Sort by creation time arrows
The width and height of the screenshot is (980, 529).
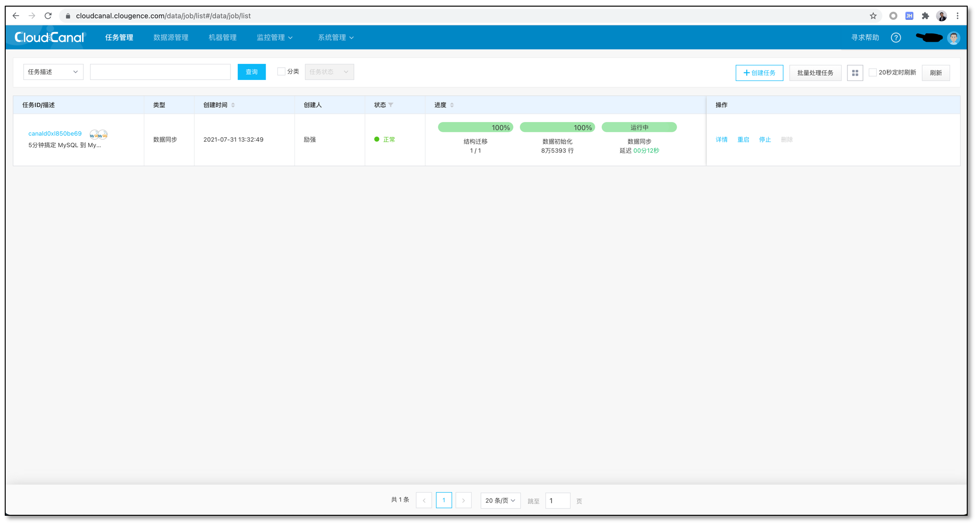coord(233,105)
